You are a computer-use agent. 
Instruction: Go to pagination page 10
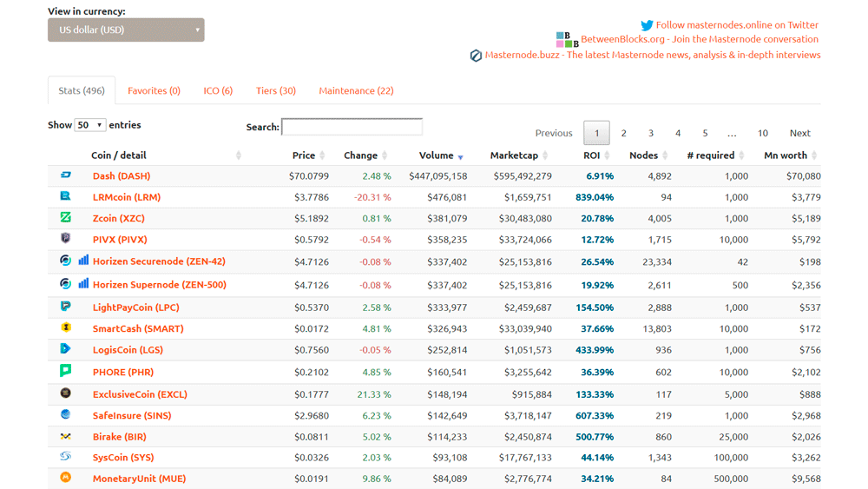tap(763, 134)
